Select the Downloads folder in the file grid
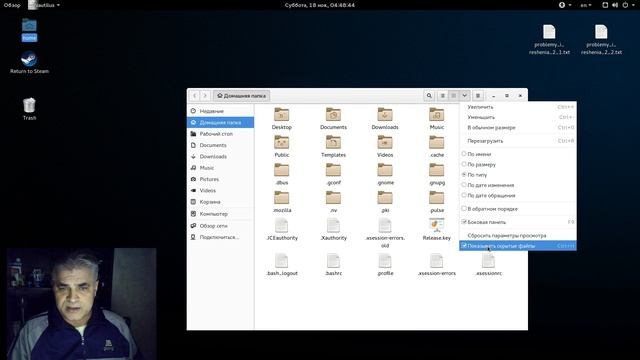The image size is (640, 360). tap(385, 119)
